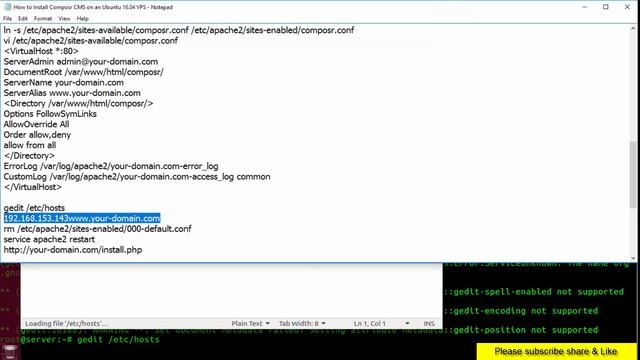Click the 'Loading file /etc/hosts' status text
The image size is (640, 360).
point(67,324)
